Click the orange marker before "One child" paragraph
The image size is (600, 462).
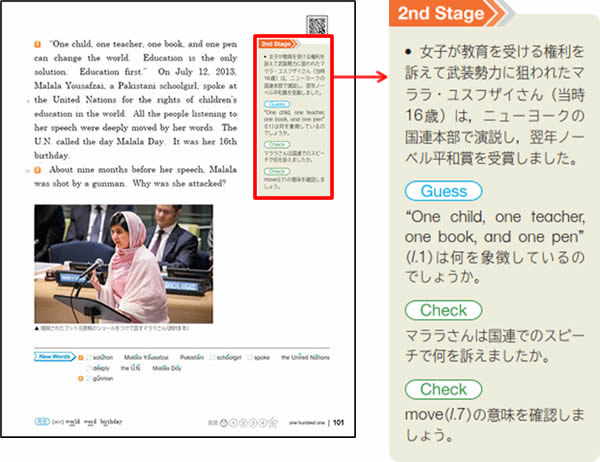38,44
